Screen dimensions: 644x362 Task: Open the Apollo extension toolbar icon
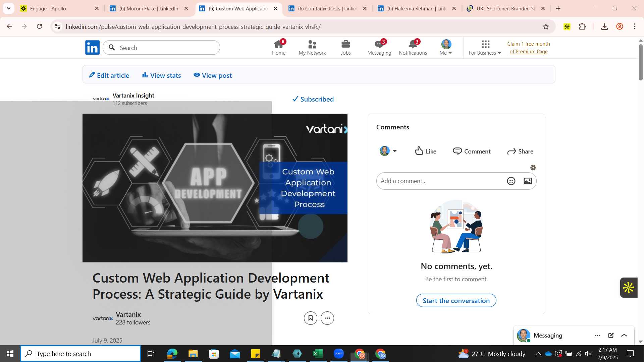click(567, 26)
